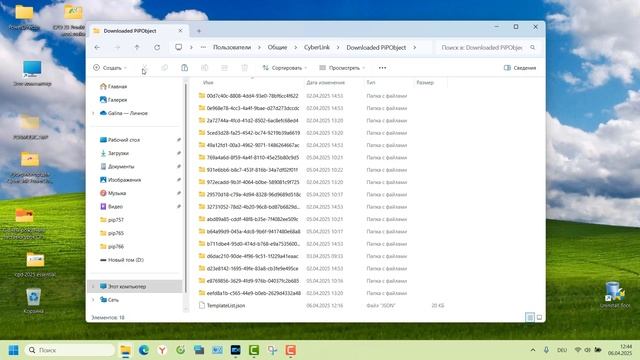
Task: Click the microphone icon in system tray
Action: tap(546, 350)
